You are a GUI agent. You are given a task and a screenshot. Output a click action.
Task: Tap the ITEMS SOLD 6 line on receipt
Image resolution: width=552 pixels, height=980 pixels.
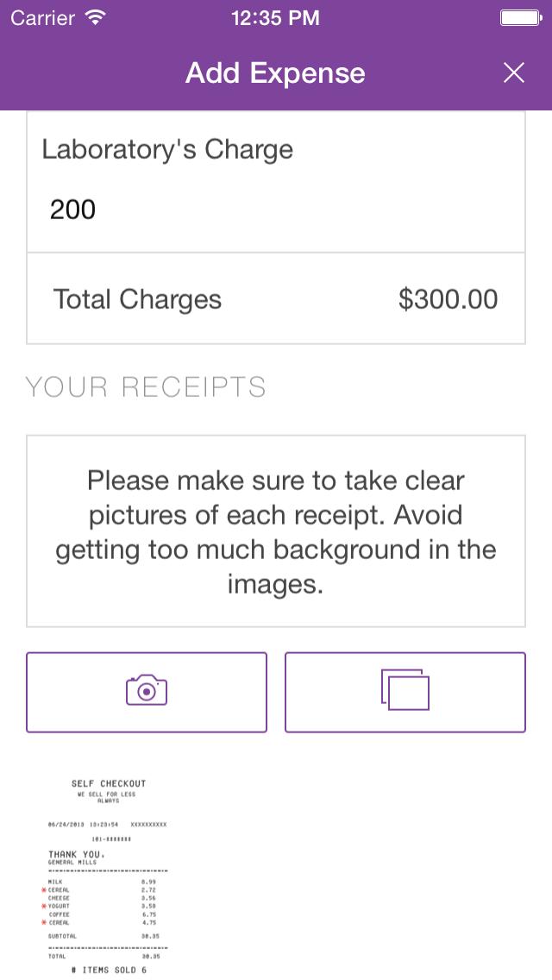[x=109, y=970]
